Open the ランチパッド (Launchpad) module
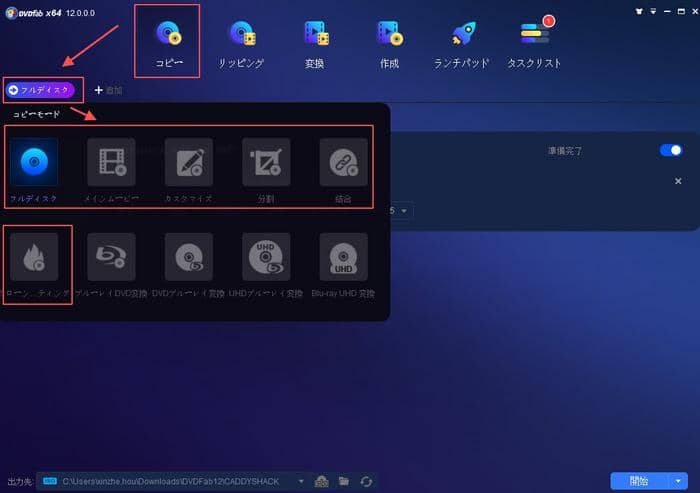Screen dimensions: 700x493 (462, 44)
